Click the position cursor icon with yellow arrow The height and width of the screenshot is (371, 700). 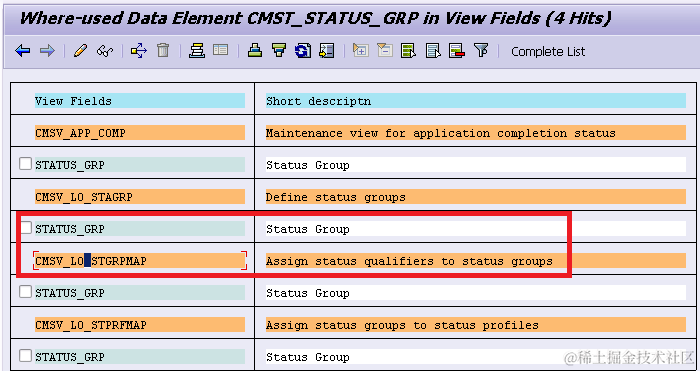(x=327, y=51)
